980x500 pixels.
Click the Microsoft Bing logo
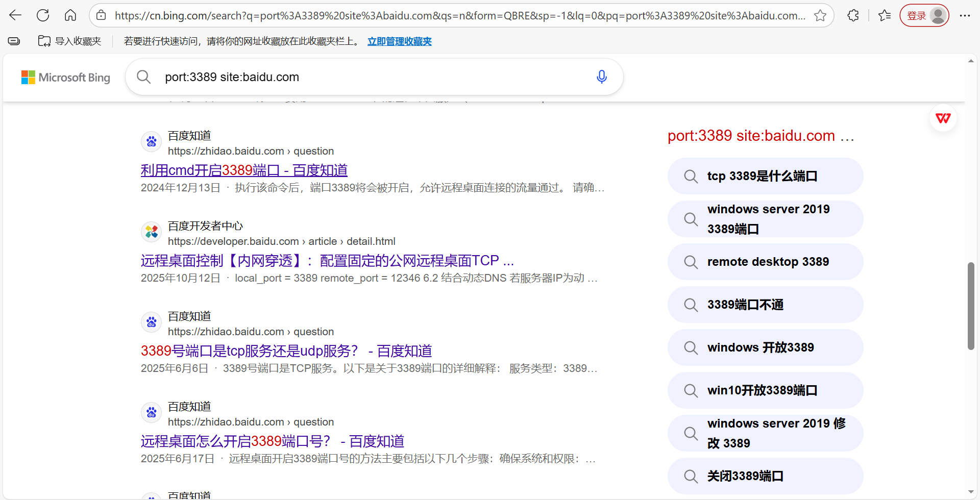click(x=66, y=77)
